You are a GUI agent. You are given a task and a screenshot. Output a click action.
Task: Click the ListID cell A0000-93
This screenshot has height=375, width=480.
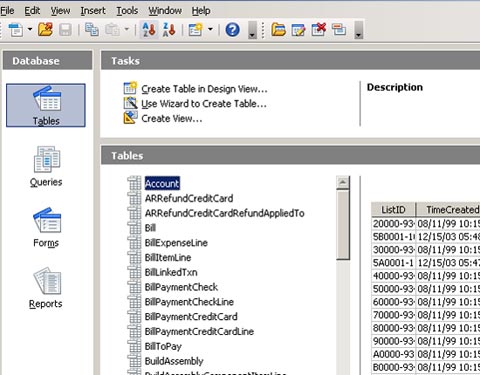pos(393,354)
